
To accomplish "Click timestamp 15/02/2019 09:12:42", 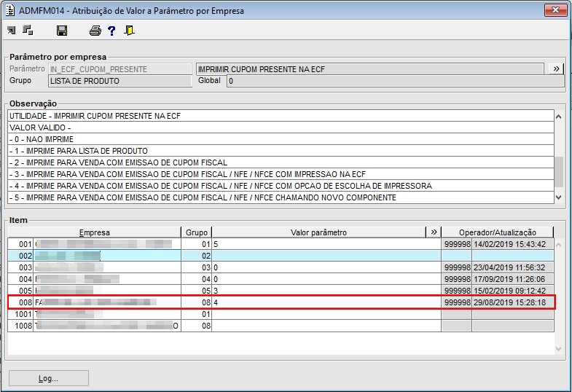I will click(x=512, y=291).
